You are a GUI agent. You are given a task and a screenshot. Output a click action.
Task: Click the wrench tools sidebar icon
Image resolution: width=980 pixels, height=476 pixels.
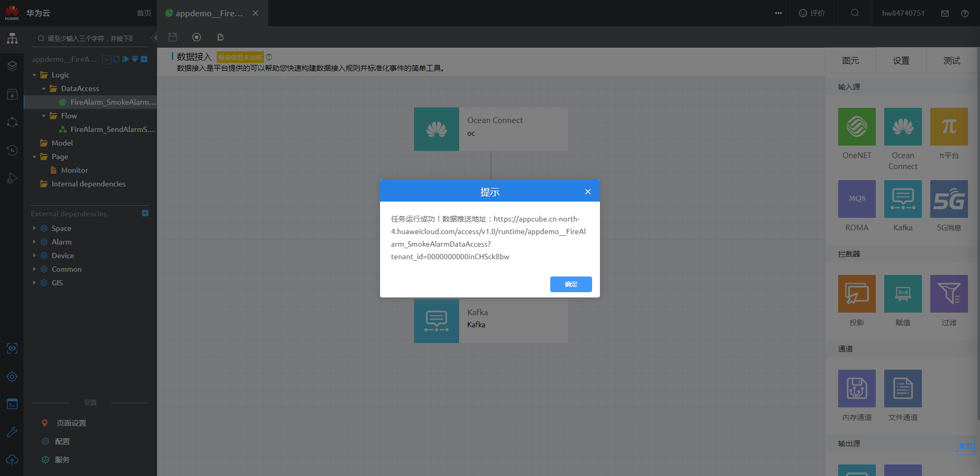click(x=12, y=432)
